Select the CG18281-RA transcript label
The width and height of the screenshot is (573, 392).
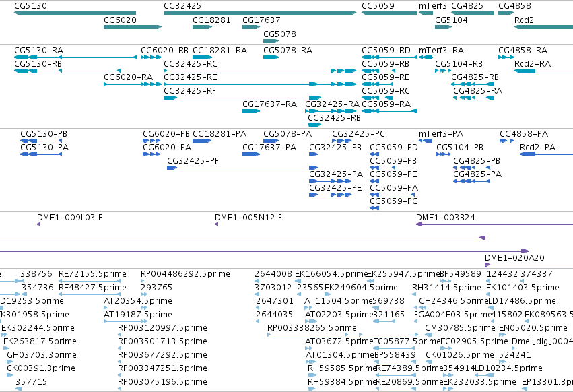(x=220, y=50)
